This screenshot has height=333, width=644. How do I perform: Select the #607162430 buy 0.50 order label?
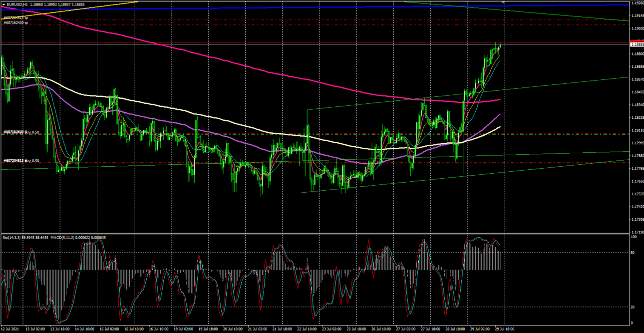21,132
